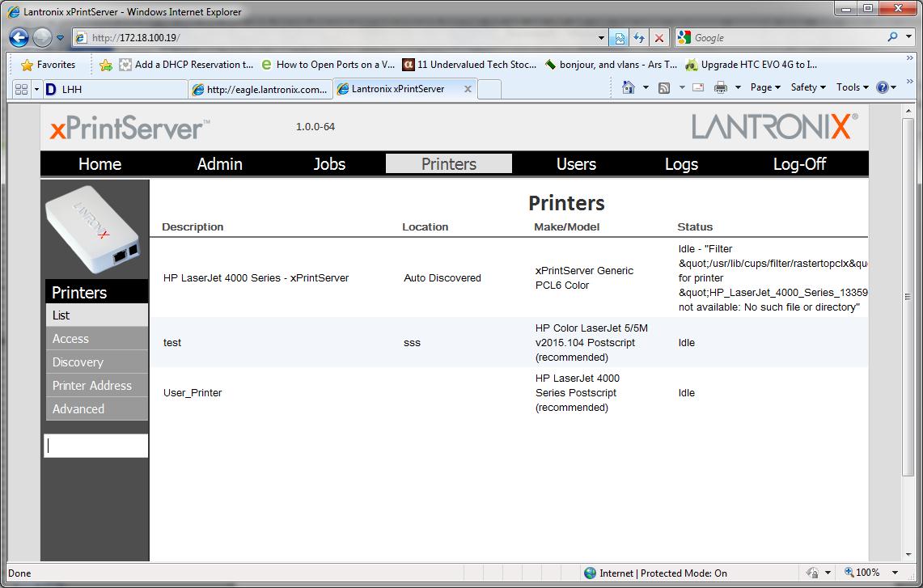Click the Stop loading X icon
The height and width of the screenshot is (588, 923).
[x=659, y=38]
